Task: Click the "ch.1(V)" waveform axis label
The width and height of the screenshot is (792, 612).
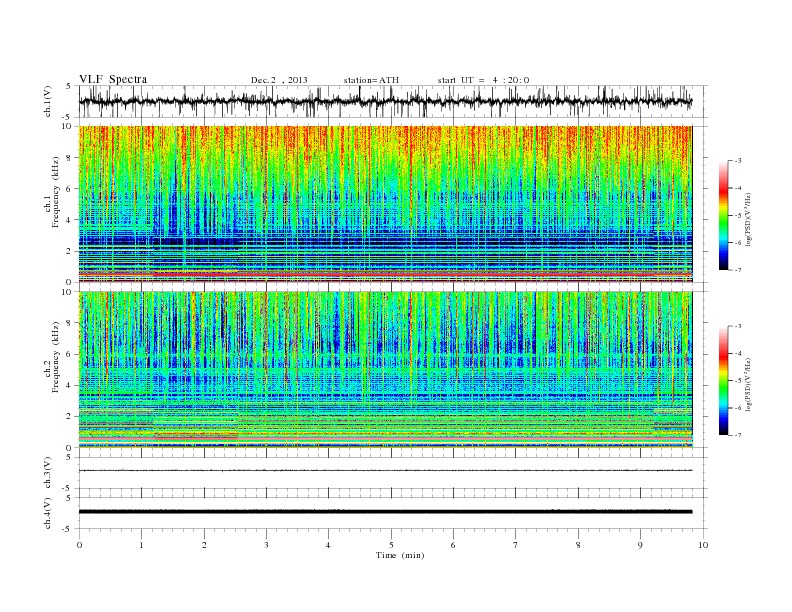Action: [48, 101]
